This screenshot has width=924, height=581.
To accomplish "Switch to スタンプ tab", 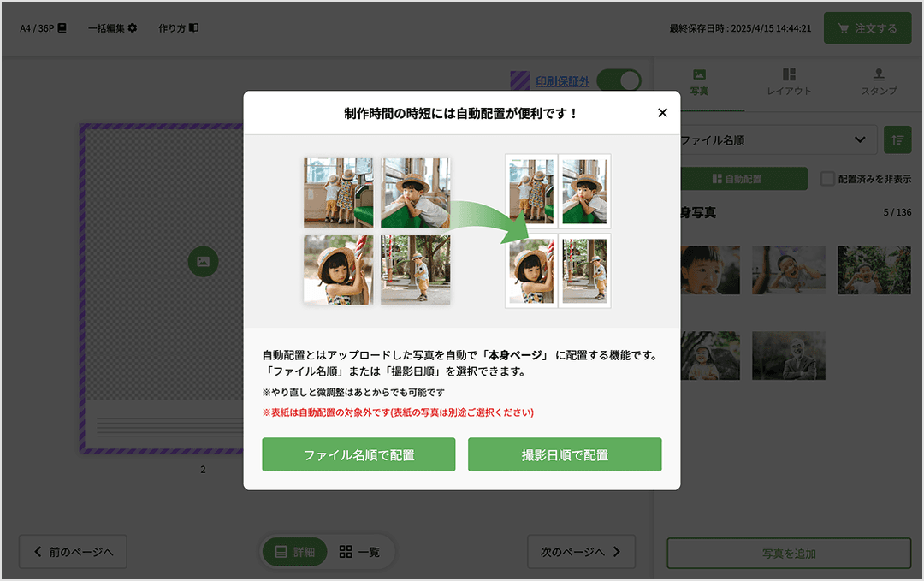I will point(879,82).
